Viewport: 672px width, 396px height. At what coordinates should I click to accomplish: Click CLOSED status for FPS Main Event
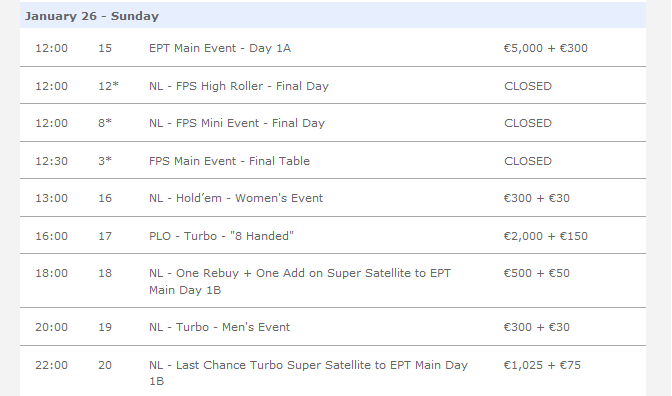[x=528, y=161]
